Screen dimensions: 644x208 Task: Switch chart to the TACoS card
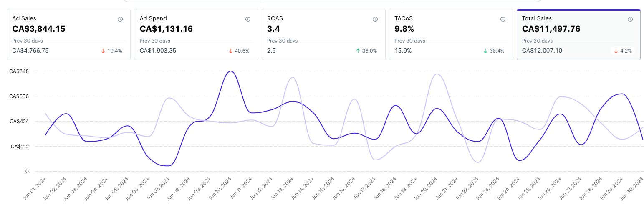[x=451, y=34]
